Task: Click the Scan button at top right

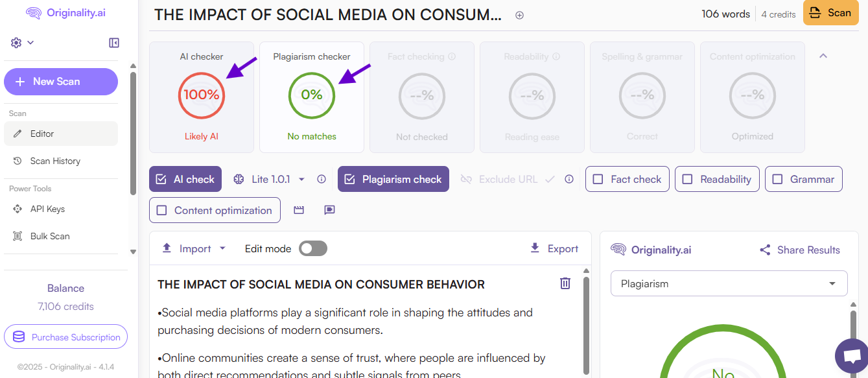Action: 830,13
